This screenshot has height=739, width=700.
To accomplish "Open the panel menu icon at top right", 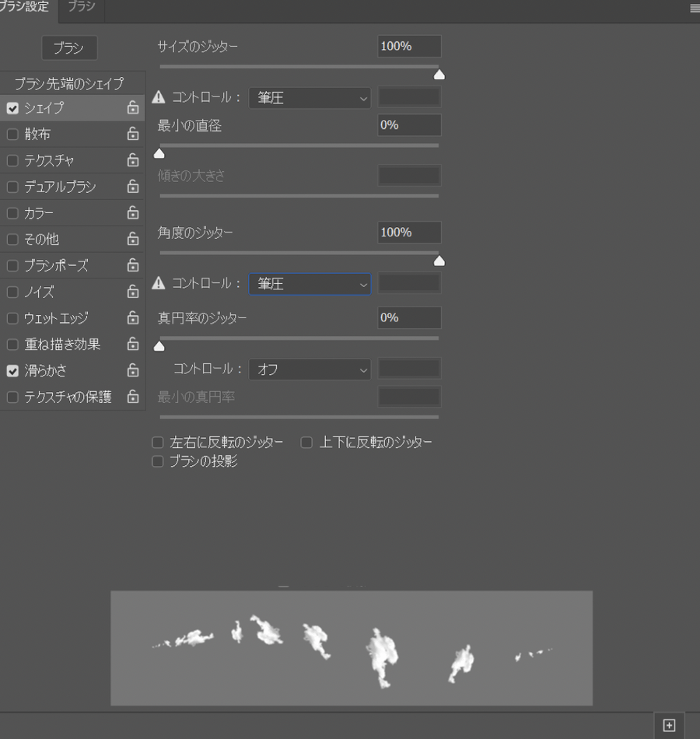I will [694, 9].
